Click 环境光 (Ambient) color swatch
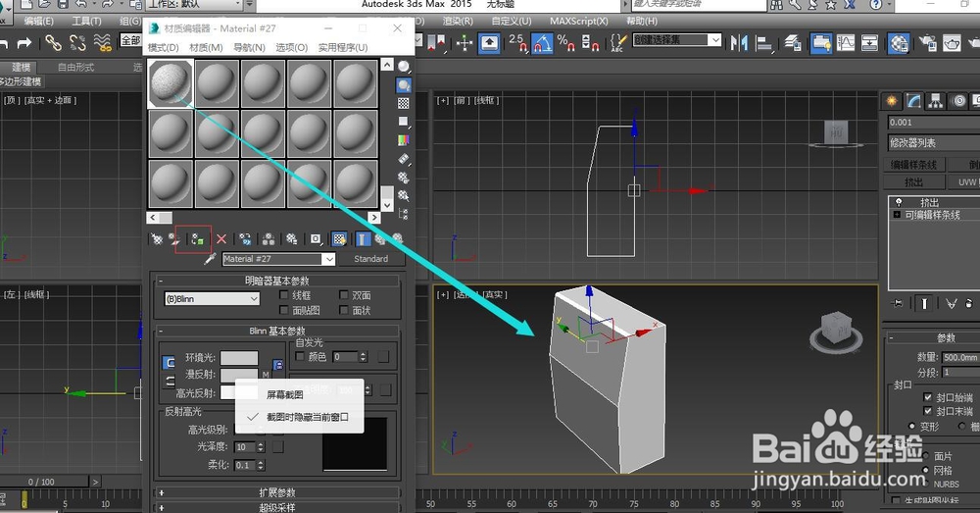 pyautogui.click(x=239, y=358)
